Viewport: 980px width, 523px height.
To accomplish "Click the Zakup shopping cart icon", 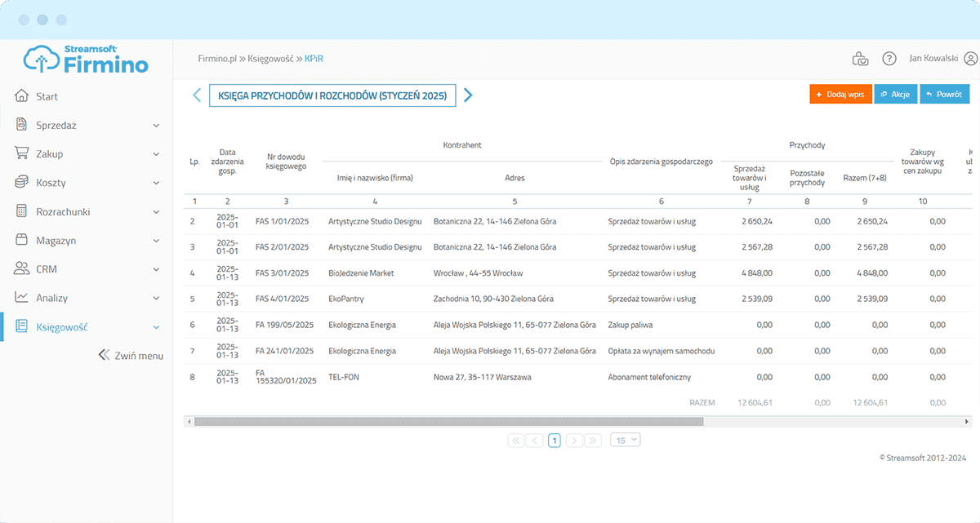I will point(22,153).
